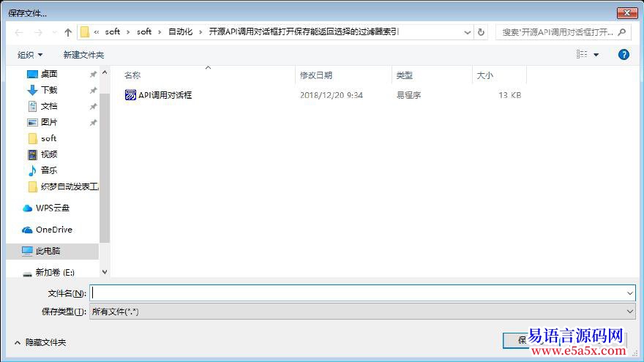This screenshot has height=362, width=644.
Task: Click pin icon next to 下载
Action: point(93,90)
